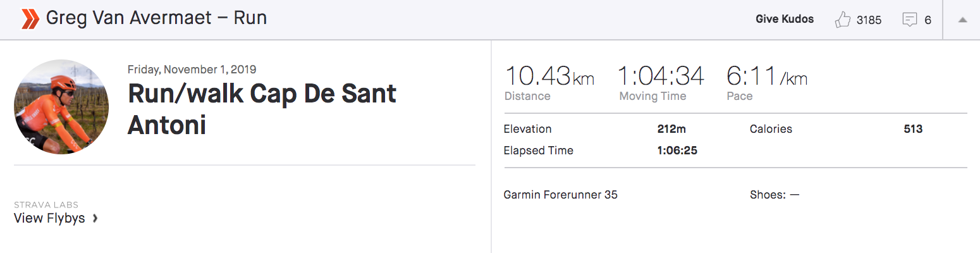Screen dimensions: 980x253
Task: Open the View Flybys link
Action: [x=49, y=218]
